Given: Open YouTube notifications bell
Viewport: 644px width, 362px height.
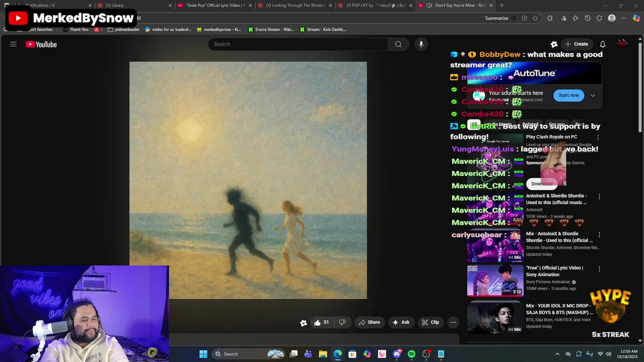Looking at the screenshot, I should point(603,44).
